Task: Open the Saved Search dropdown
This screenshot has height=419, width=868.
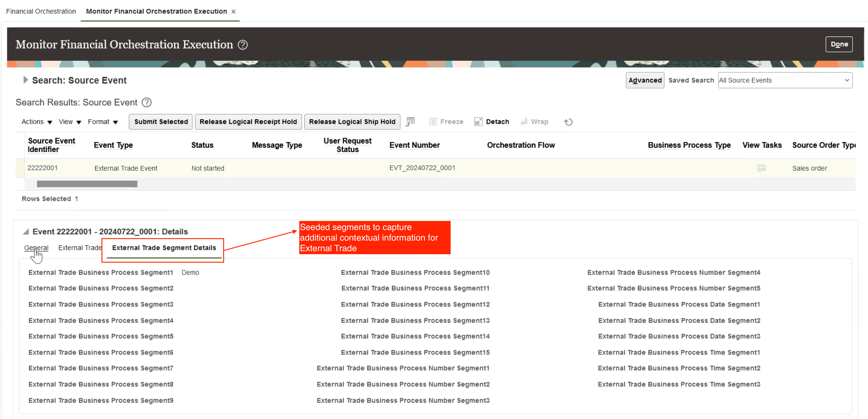Action: point(785,80)
